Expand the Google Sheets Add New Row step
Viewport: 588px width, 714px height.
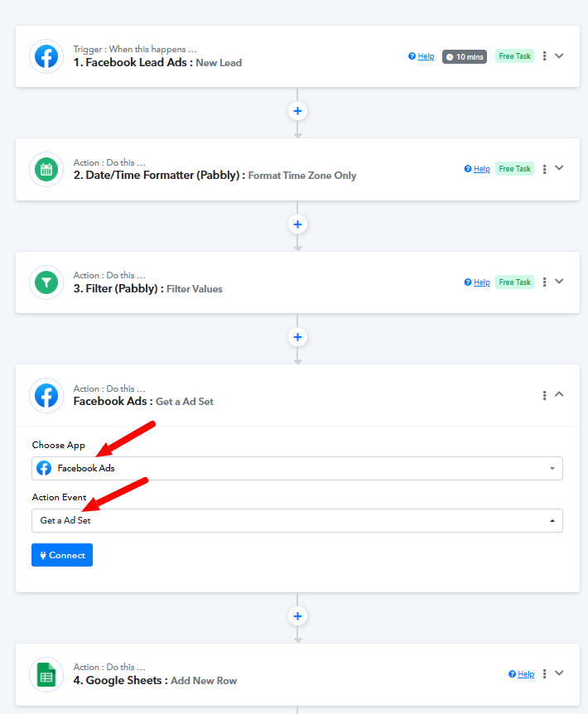tap(559, 673)
